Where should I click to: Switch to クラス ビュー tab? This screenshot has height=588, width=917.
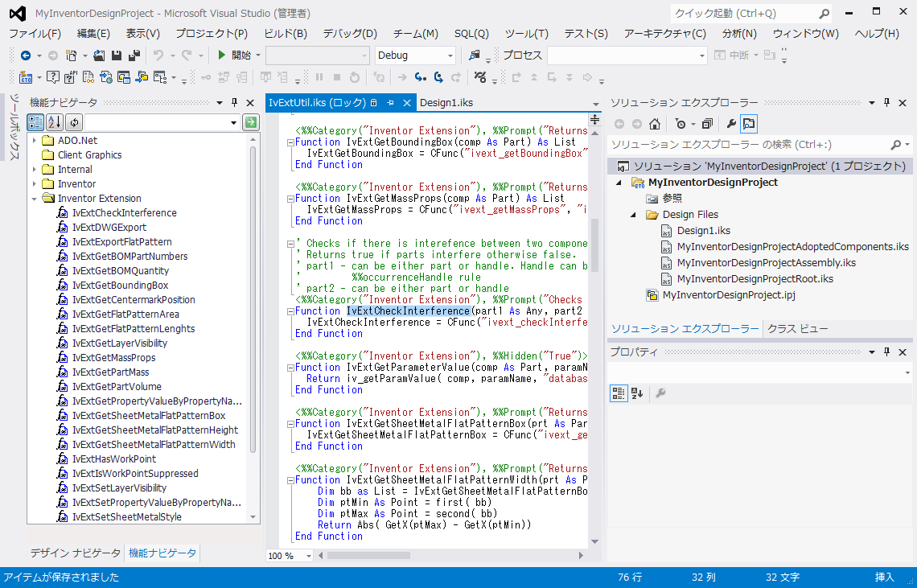797,328
